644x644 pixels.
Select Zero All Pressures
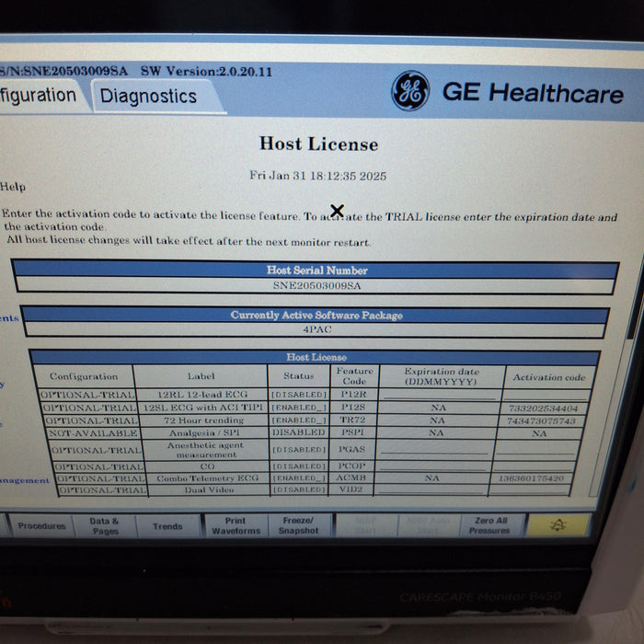point(489,525)
